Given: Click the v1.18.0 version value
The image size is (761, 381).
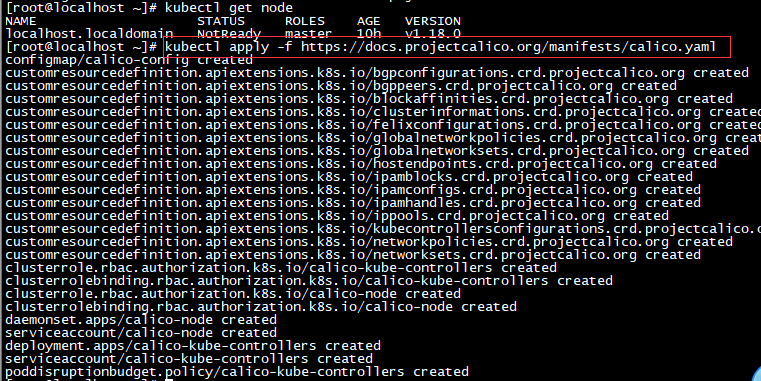Looking at the screenshot, I should tap(433, 34).
